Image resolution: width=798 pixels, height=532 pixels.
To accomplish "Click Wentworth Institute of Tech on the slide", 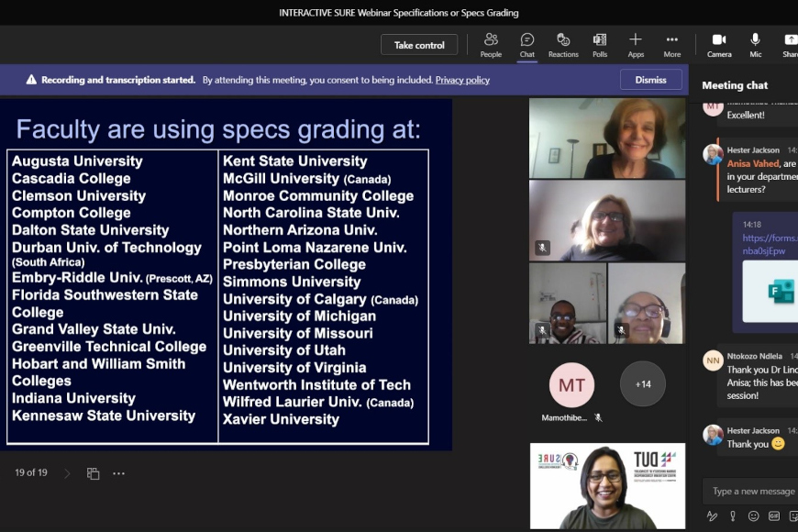I will point(316,385).
